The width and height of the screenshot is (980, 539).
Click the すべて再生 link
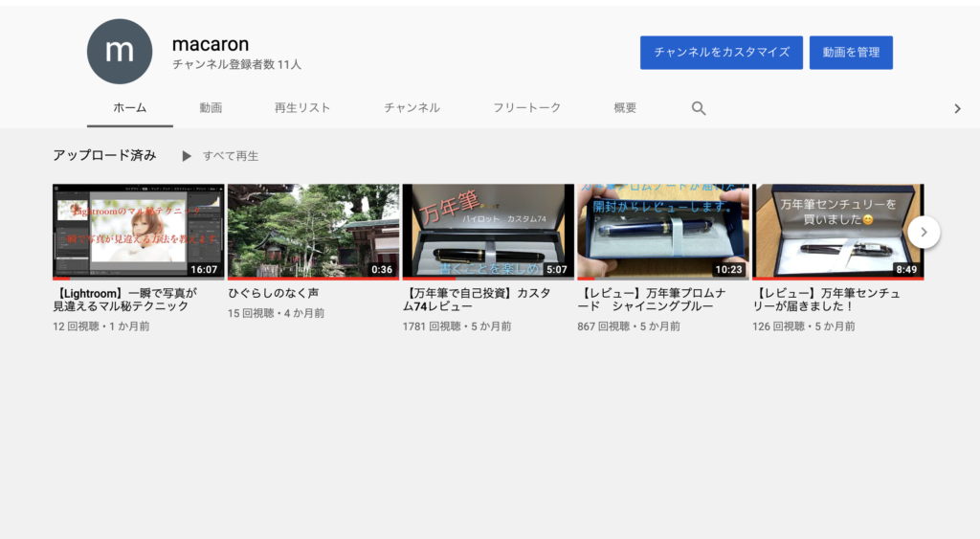click(x=231, y=156)
